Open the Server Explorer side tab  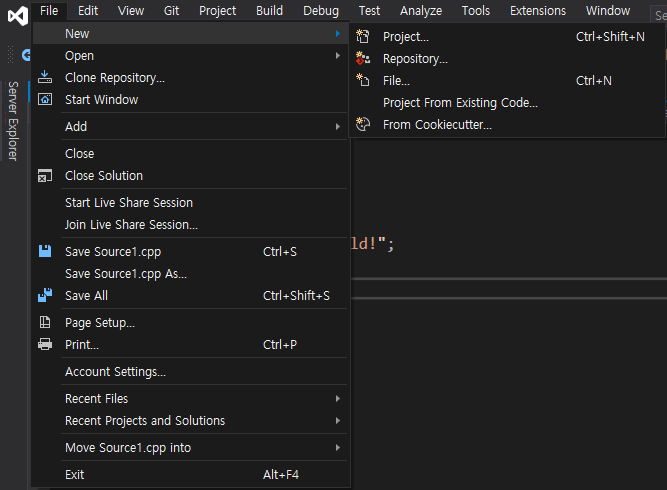13,121
